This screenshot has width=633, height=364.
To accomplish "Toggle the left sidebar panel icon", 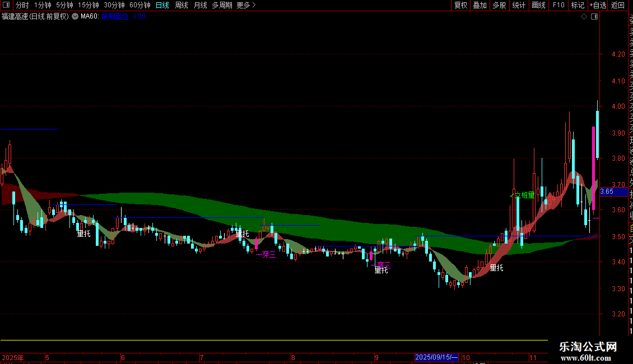I will point(6,5).
